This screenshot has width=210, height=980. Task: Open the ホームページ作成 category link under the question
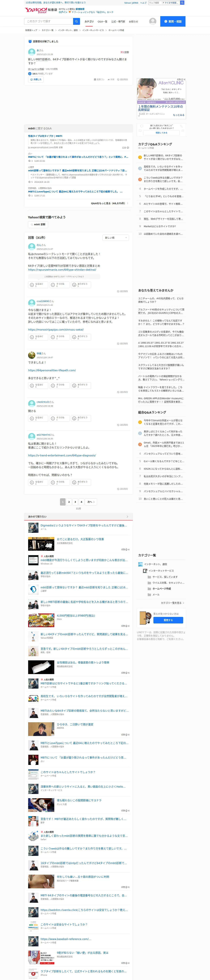[36, 69]
